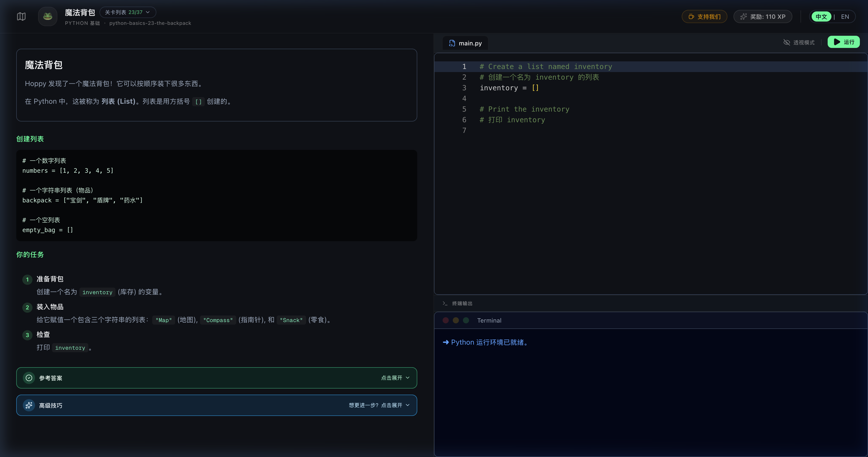Switch language to EN

(x=845, y=17)
